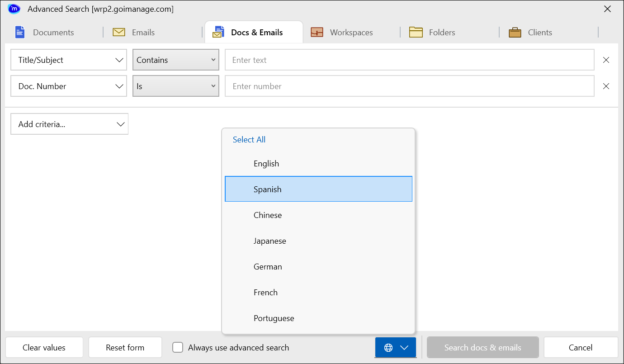Image resolution: width=624 pixels, height=364 pixels.
Task: Click the Select All link
Action: pyautogui.click(x=249, y=140)
